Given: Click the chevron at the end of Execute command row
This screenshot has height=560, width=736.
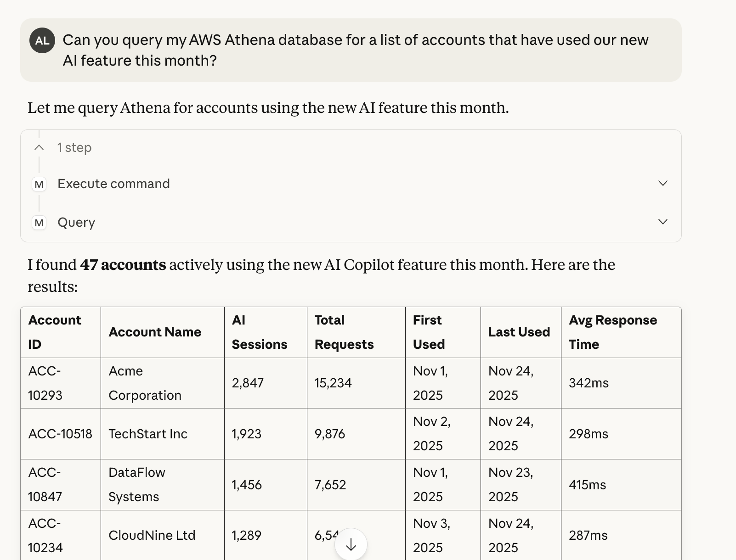Looking at the screenshot, I should click(662, 183).
